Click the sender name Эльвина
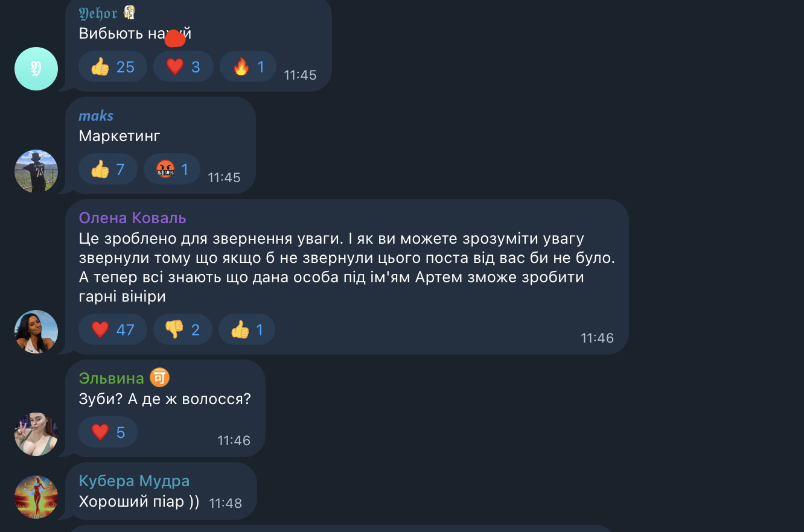 (112, 378)
